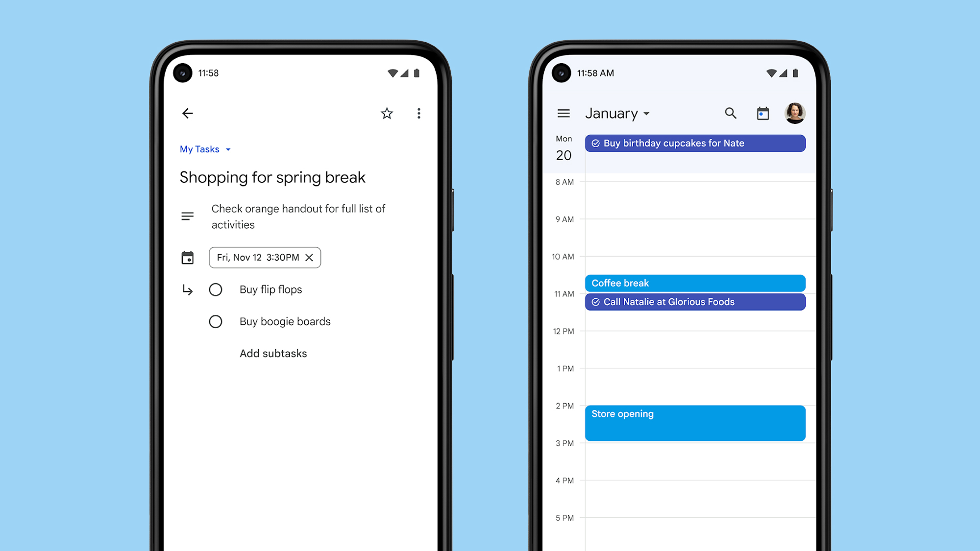Click the three-dot overflow menu icon
This screenshot has height=551, width=980.
tap(418, 113)
